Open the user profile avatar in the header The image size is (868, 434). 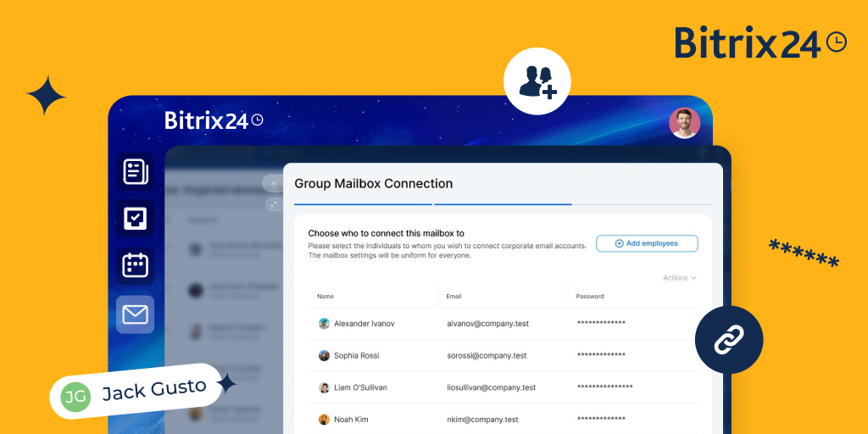[x=684, y=123]
